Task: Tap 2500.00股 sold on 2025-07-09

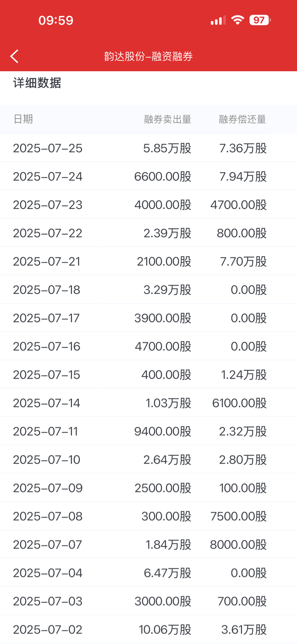Action: (163, 488)
